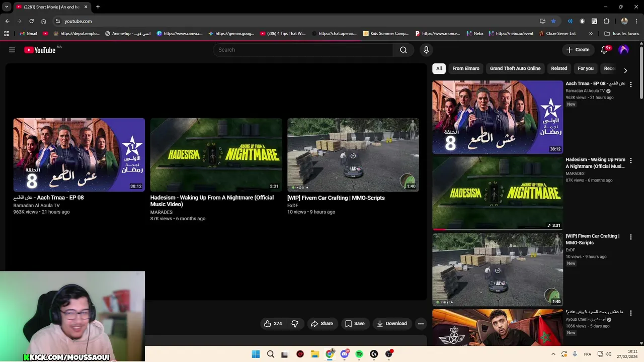Viewport: 644px width, 362px height.
Task: Go to the YouTube home logo
Action: coord(39,50)
